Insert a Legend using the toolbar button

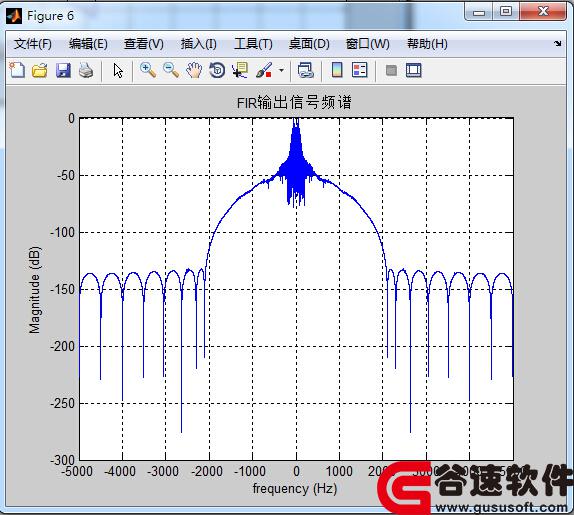(359, 70)
